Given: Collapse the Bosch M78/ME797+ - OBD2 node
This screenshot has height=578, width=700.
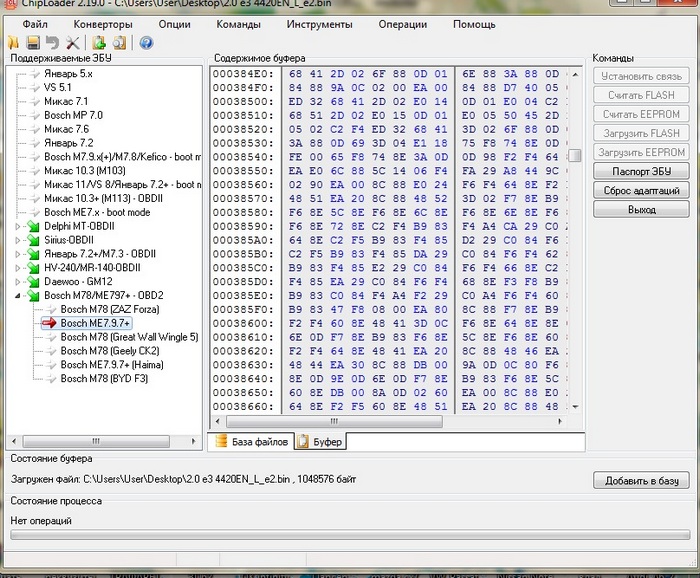Looking at the screenshot, I should [x=19, y=296].
